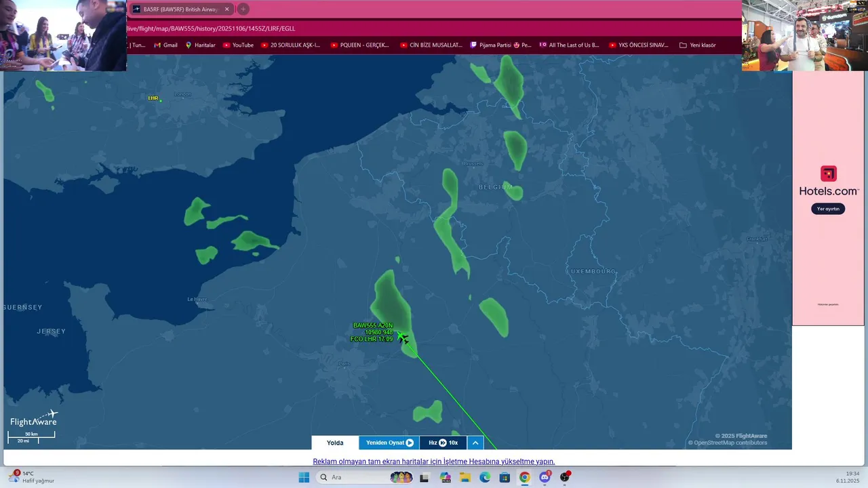This screenshot has height=488, width=868.
Task: Click the Yer ayırtın button in Hotels.com ad
Action: 828,209
